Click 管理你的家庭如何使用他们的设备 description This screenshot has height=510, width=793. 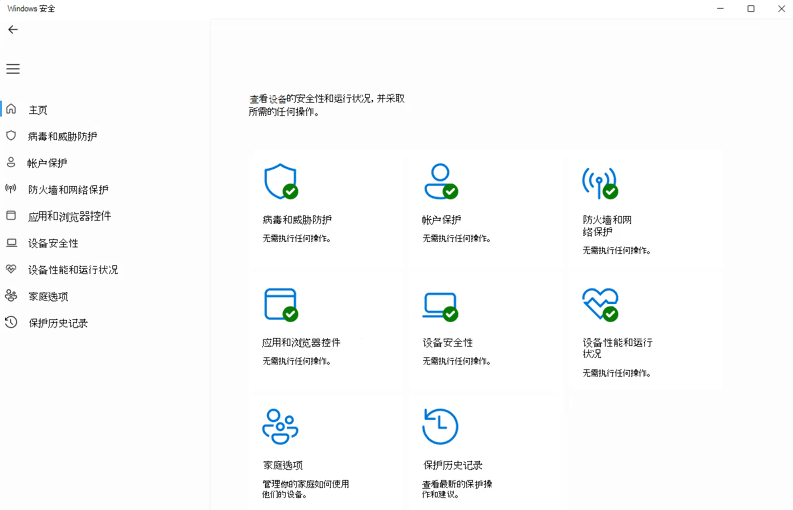click(305, 489)
